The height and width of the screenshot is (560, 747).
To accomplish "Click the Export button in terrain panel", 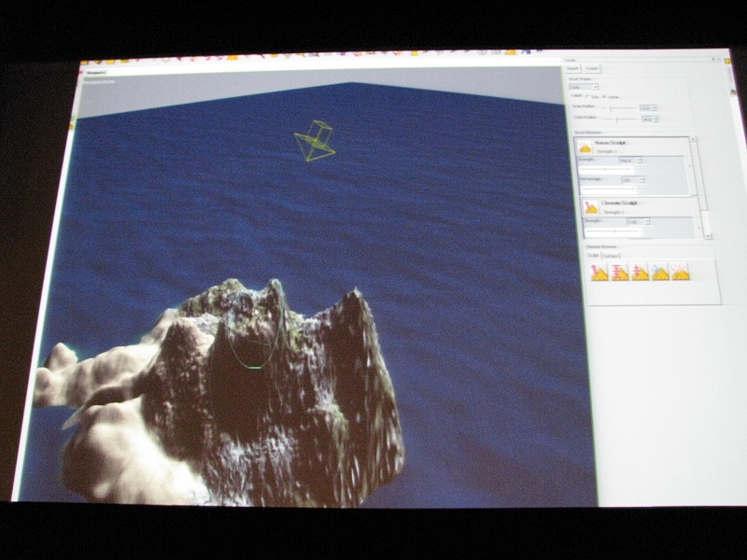I will (592, 68).
